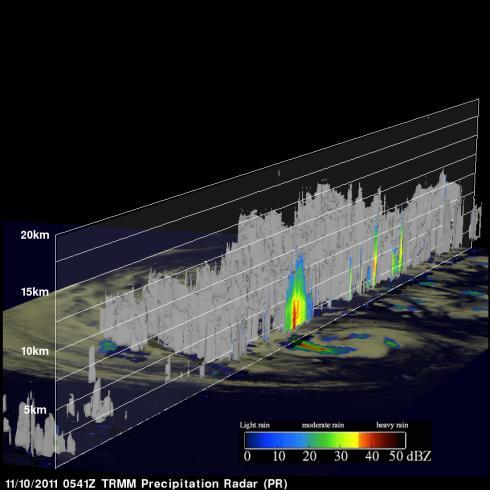Click the 15km altitude label

click(x=35, y=292)
